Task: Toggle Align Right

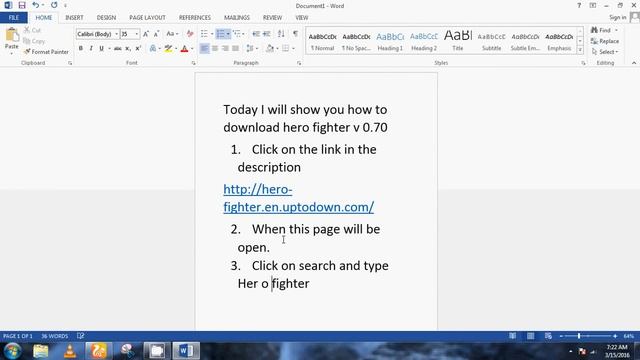Action: point(225,49)
